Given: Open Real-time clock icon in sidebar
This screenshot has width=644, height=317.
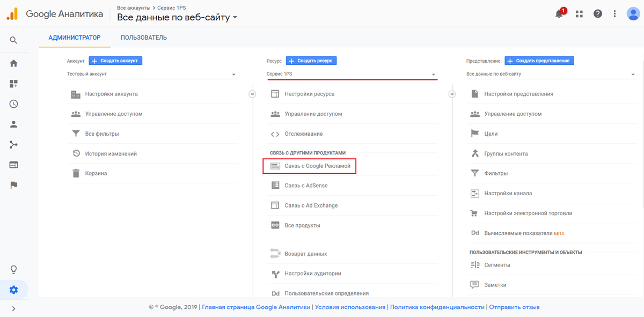Looking at the screenshot, I should (x=13, y=104).
